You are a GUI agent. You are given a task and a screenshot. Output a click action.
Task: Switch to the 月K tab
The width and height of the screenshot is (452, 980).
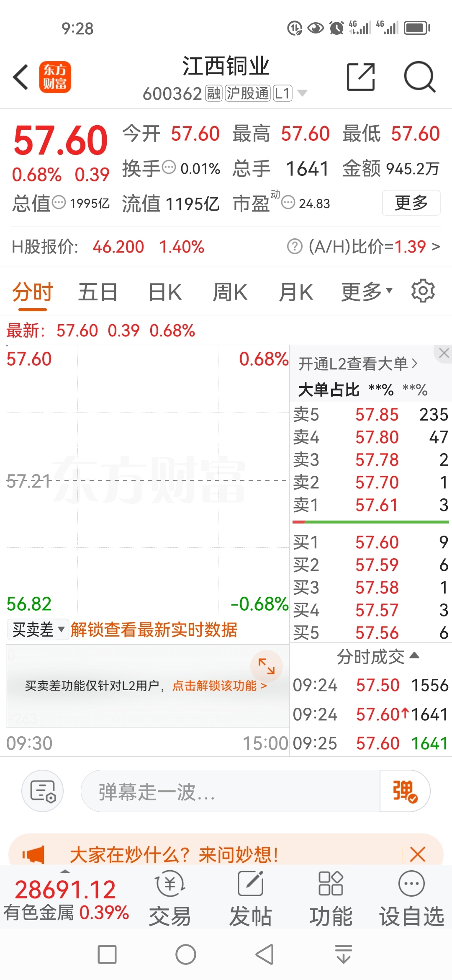[x=296, y=292]
